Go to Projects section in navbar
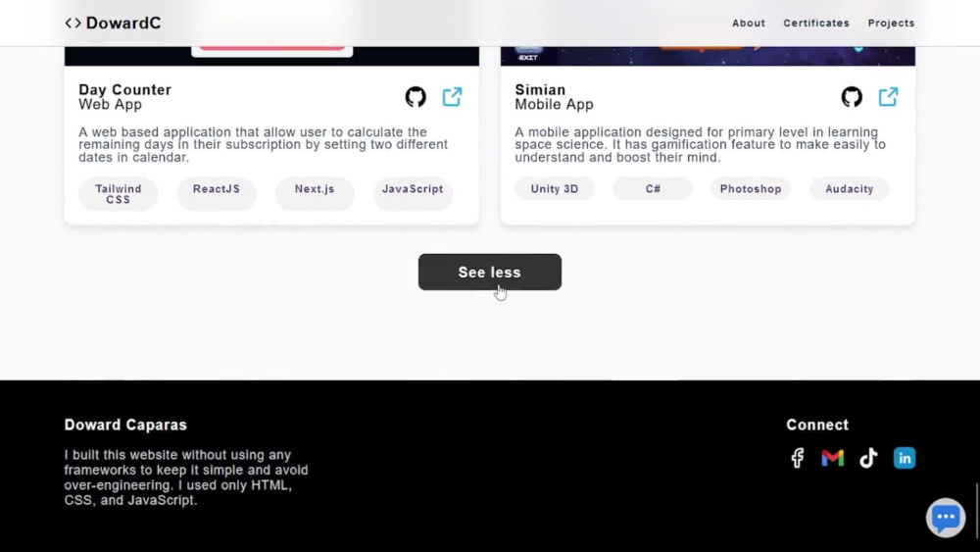 (891, 24)
